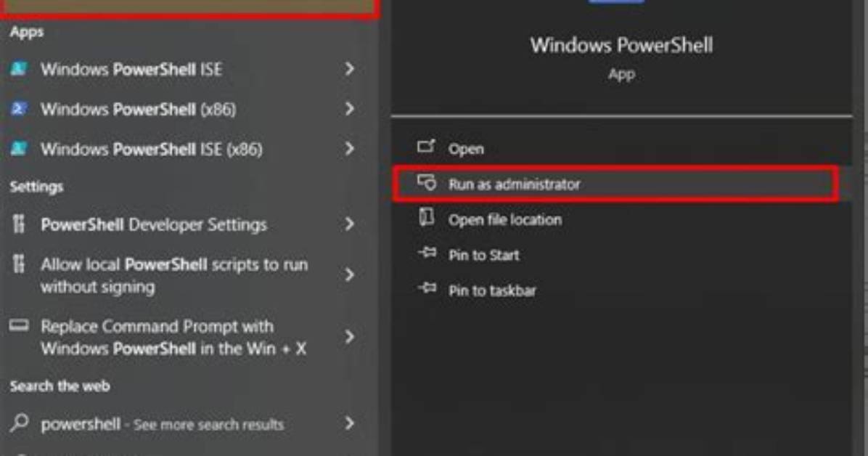Click the Windows PowerShell ISE app icon
Screen dimensions: 868x456
point(18,69)
